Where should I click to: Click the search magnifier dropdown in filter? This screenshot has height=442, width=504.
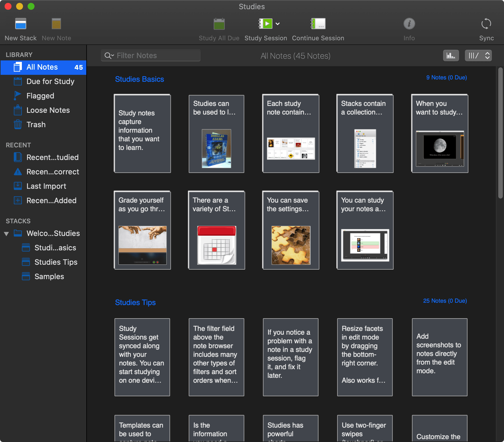tap(109, 56)
